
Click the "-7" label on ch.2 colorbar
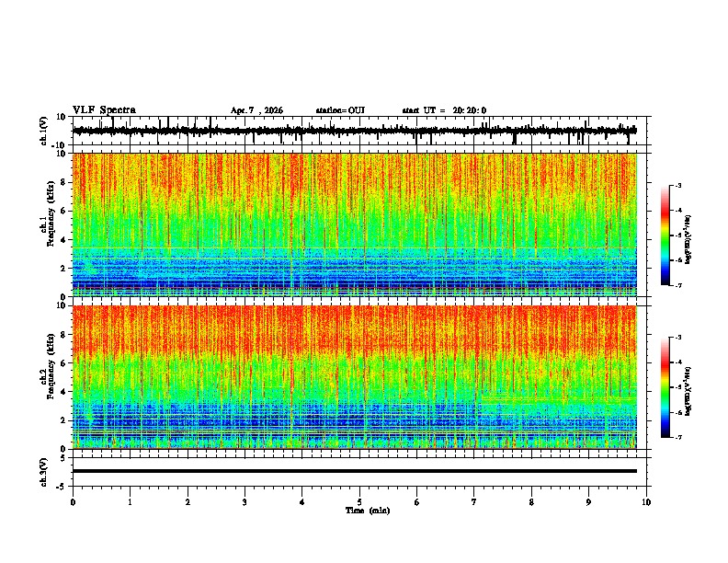pos(678,438)
